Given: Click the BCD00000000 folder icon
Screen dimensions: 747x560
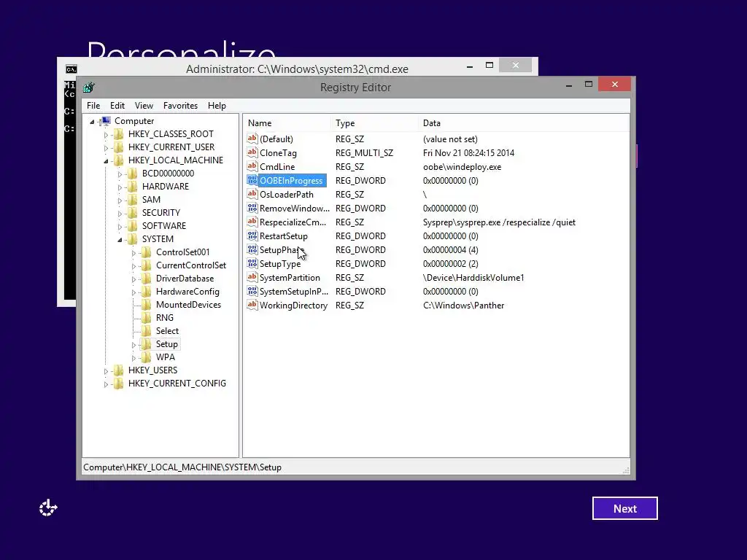Looking at the screenshot, I should [132, 174].
